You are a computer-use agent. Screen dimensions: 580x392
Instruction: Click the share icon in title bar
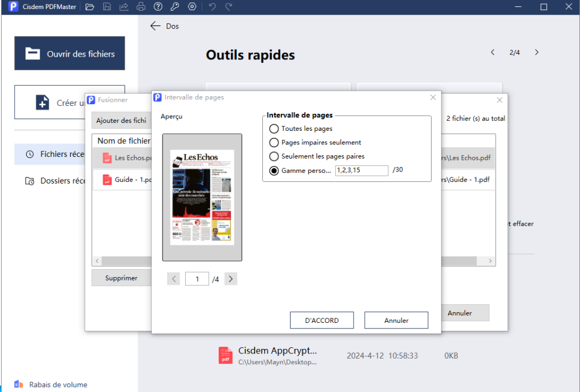[x=124, y=7]
